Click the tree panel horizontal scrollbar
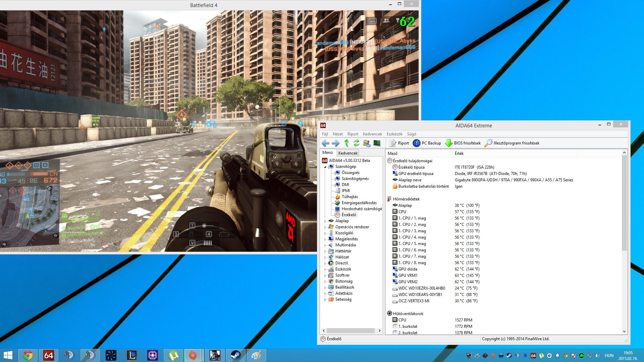This screenshot has height=362, width=644. click(351, 331)
